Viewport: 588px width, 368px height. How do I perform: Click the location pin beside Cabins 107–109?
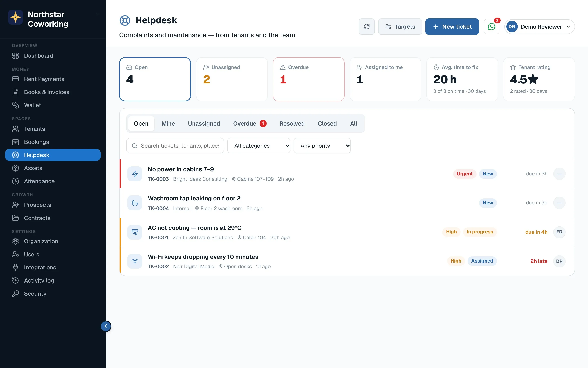(x=234, y=179)
